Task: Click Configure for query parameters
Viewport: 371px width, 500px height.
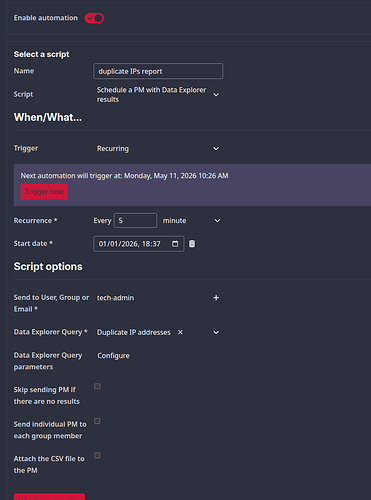Action: click(x=113, y=356)
